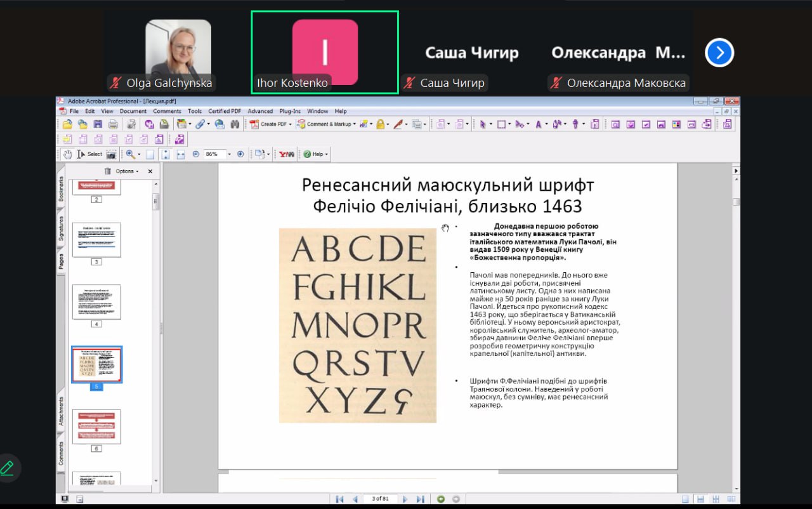Go to next page arrow
The image size is (812, 509).
point(405,499)
